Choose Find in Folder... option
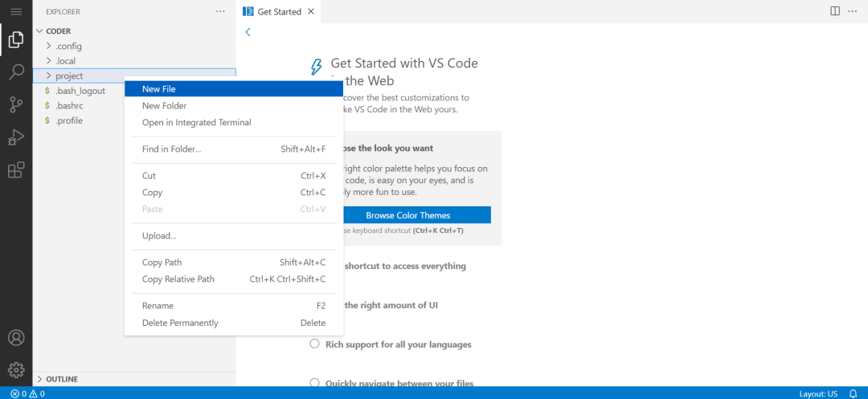The width and height of the screenshot is (868, 399). [x=234, y=149]
